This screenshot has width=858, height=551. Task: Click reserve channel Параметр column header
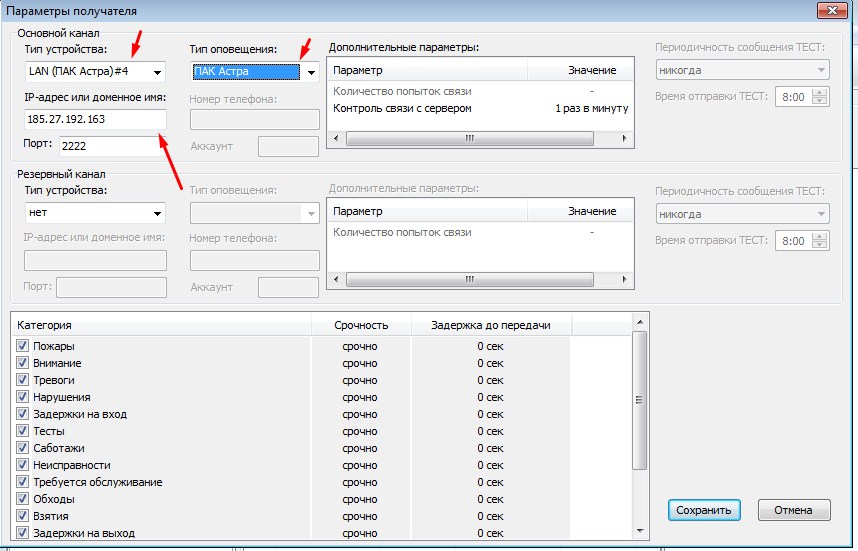point(428,211)
